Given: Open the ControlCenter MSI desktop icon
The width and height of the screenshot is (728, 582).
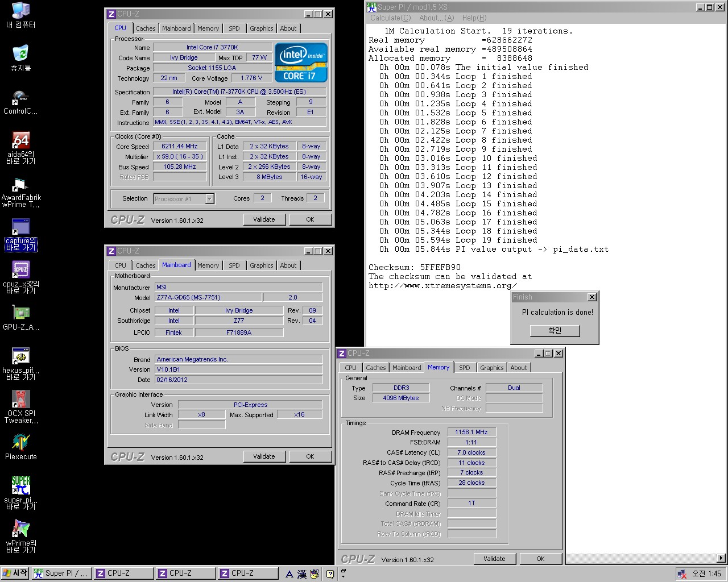Looking at the screenshot, I should [20, 97].
